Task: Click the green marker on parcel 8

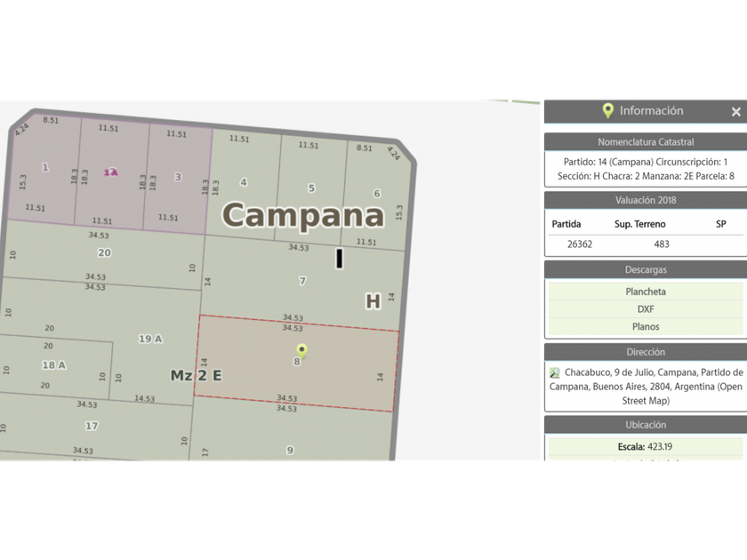Action: (x=301, y=351)
